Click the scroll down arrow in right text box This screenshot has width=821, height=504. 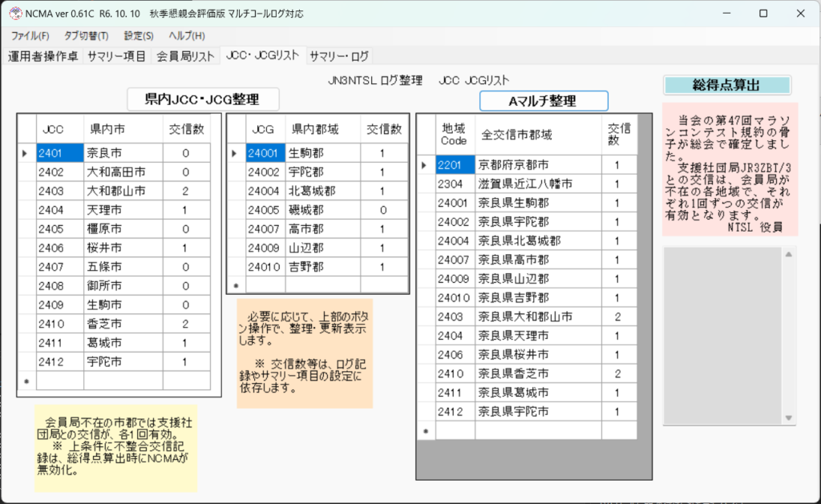click(x=789, y=418)
